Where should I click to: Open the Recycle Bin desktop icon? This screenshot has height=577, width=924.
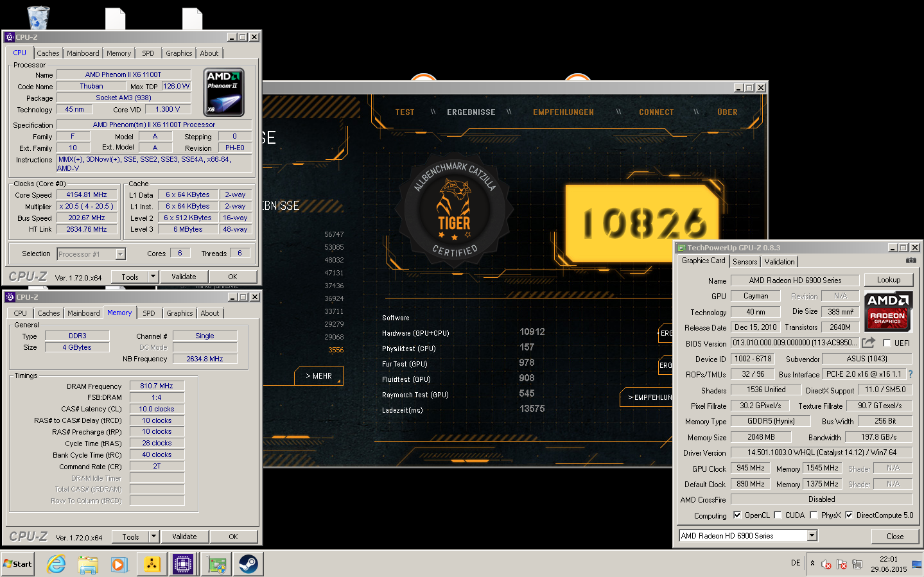tap(38, 17)
